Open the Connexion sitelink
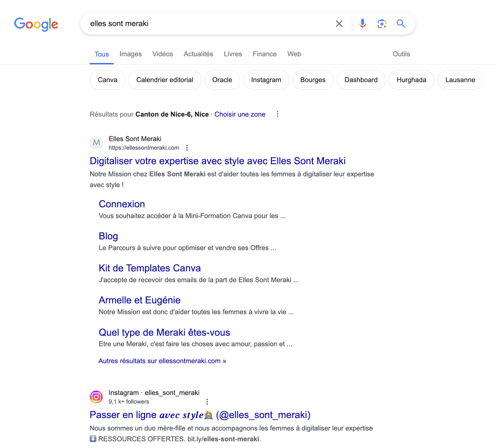The width and height of the screenshot is (496, 448). (122, 204)
